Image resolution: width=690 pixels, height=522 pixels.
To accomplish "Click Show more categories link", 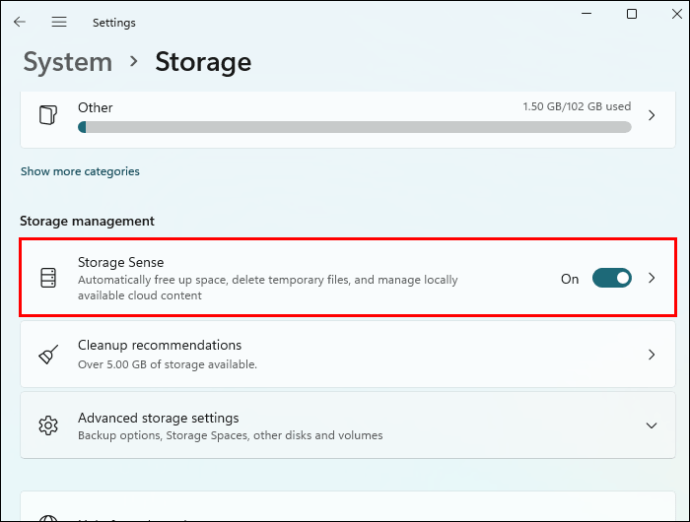I will click(x=80, y=171).
